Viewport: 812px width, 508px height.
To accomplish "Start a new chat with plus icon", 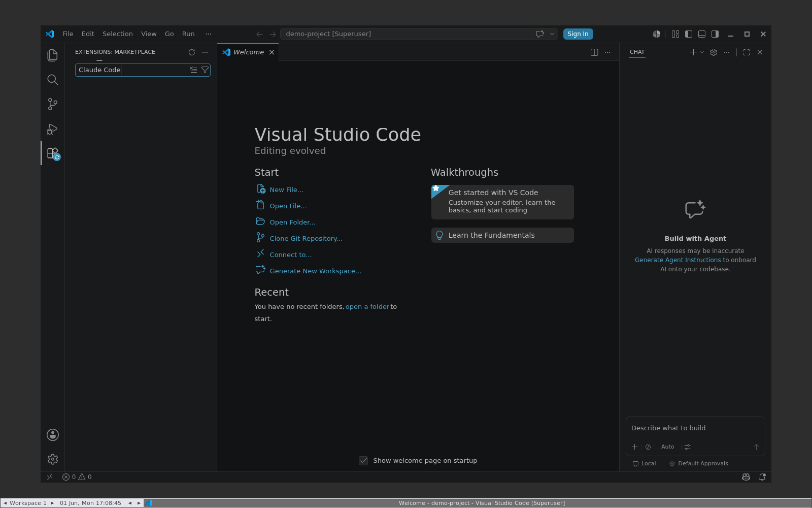I will [693, 52].
